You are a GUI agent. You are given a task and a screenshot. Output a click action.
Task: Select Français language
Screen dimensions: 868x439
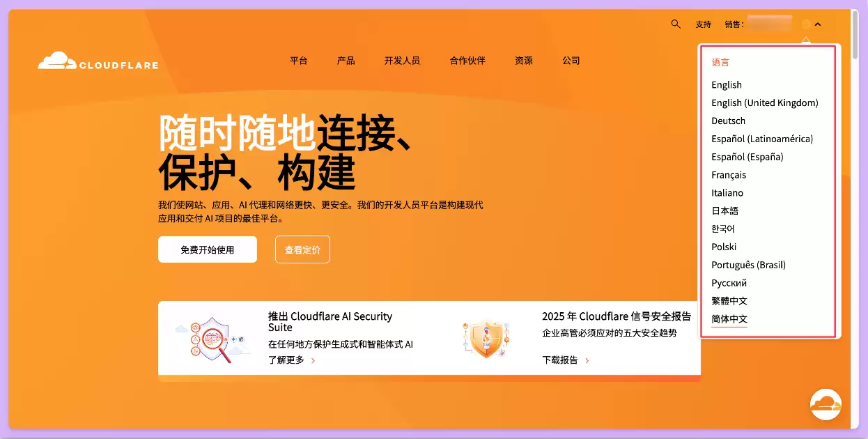point(729,175)
